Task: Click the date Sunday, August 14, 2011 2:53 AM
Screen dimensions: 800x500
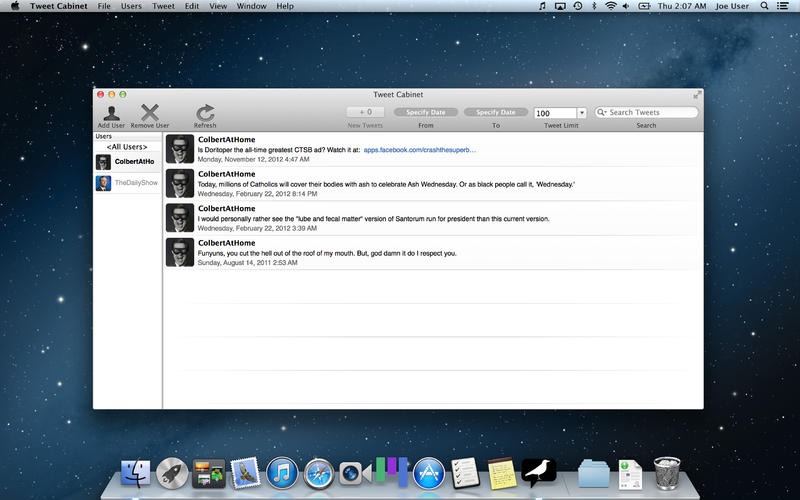Action: point(247,263)
